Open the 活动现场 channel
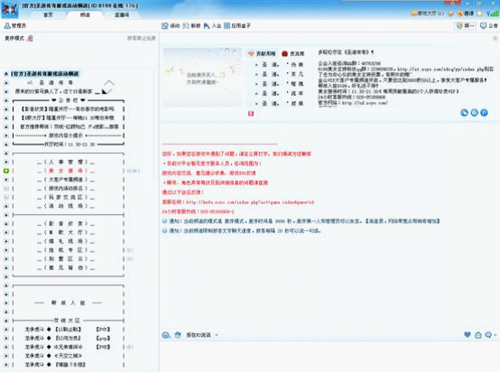Screen dimensions: 500x373 click(x=66, y=206)
